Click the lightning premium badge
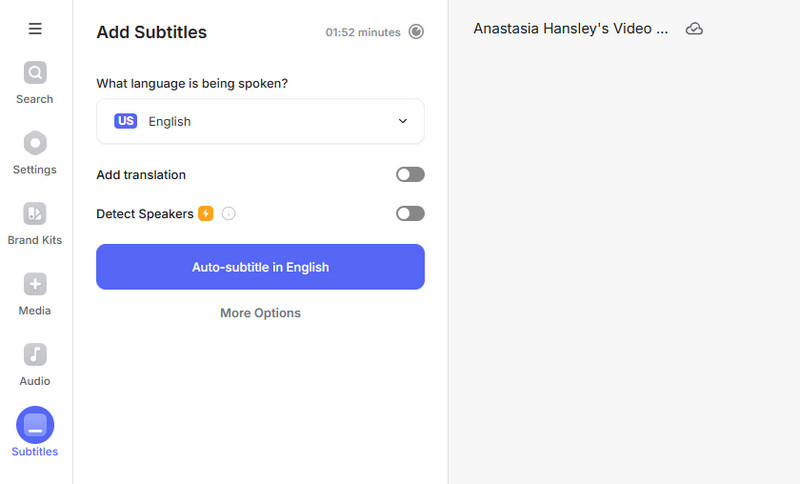Viewport: 800px width, 484px height. click(206, 213)
